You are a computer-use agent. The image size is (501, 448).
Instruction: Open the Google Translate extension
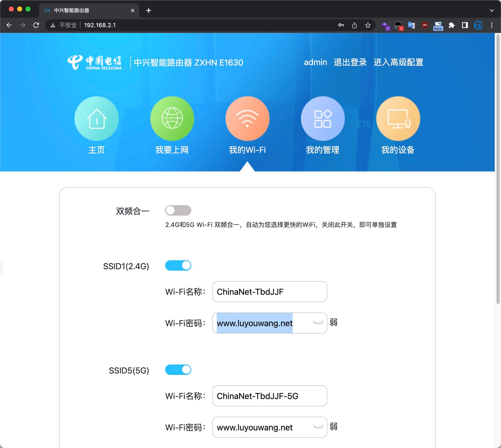click(411, 25)
